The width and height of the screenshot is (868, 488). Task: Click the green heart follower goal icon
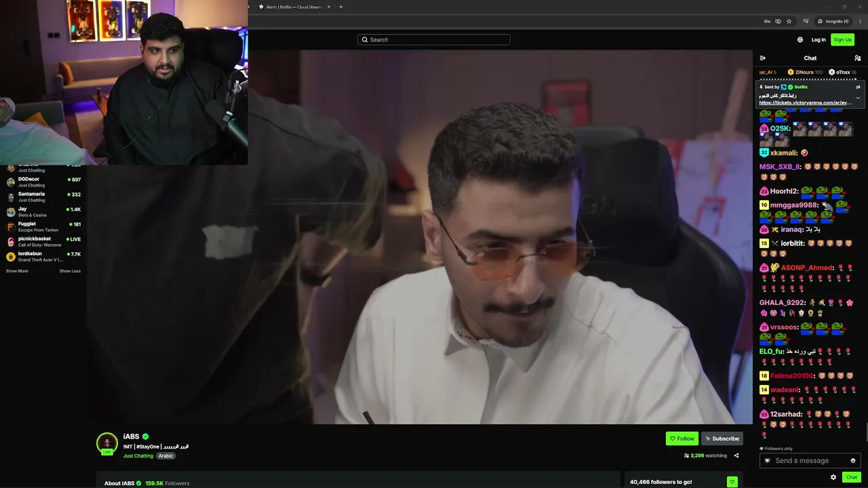[732, 482]
